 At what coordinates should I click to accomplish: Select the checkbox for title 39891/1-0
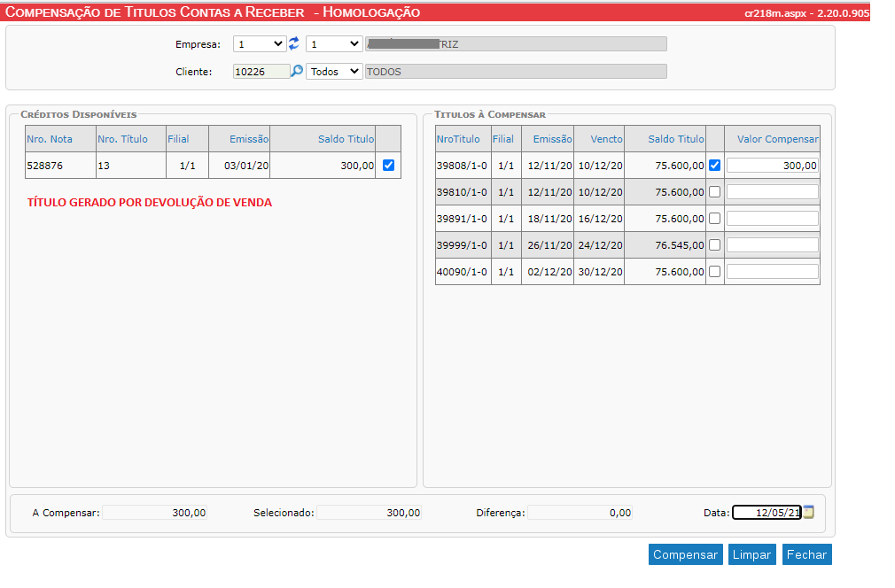point(714,219)
